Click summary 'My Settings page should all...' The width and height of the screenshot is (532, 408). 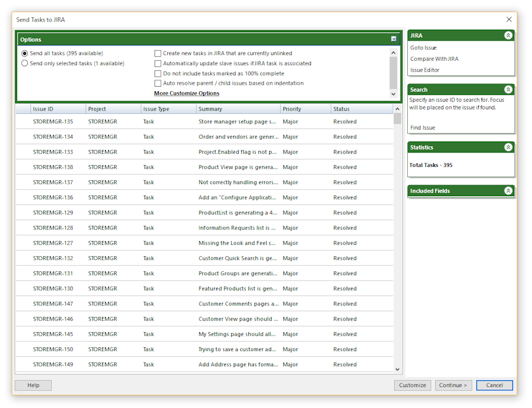(237, 334)
